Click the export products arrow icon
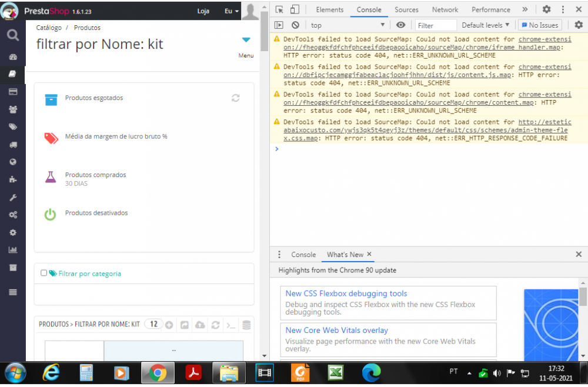 click(184, 325)
